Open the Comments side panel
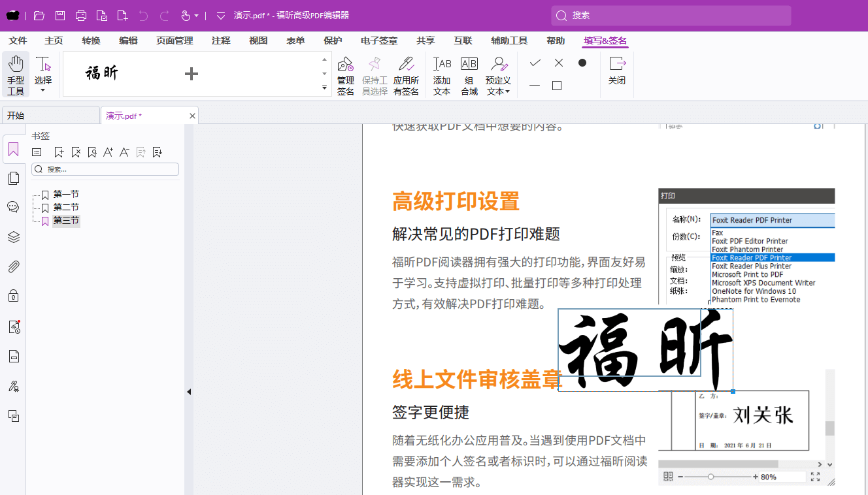This screenshot has height=495, width=868. pos(13,207)
